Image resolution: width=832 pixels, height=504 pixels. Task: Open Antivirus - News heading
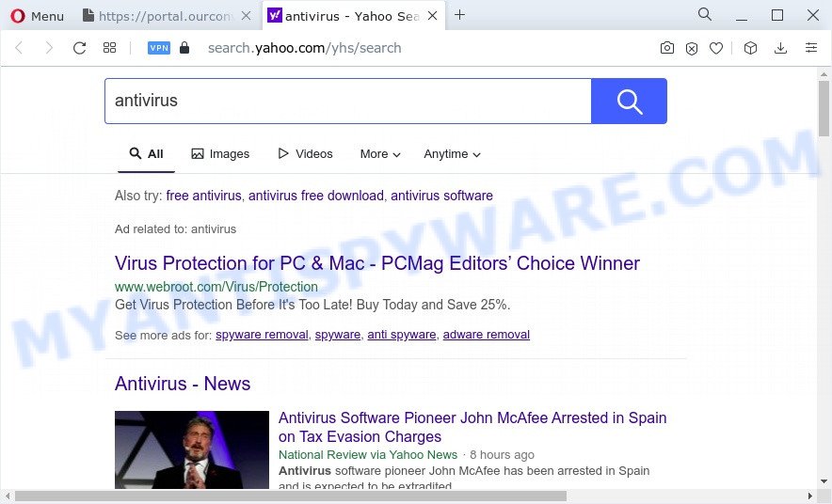[183, 384]
